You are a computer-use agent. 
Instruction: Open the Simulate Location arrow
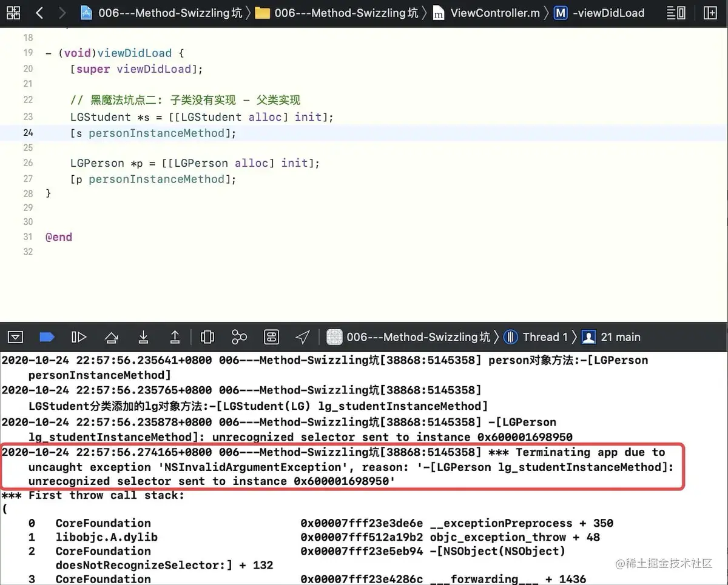pyautogui.click(x=303, y=337)
